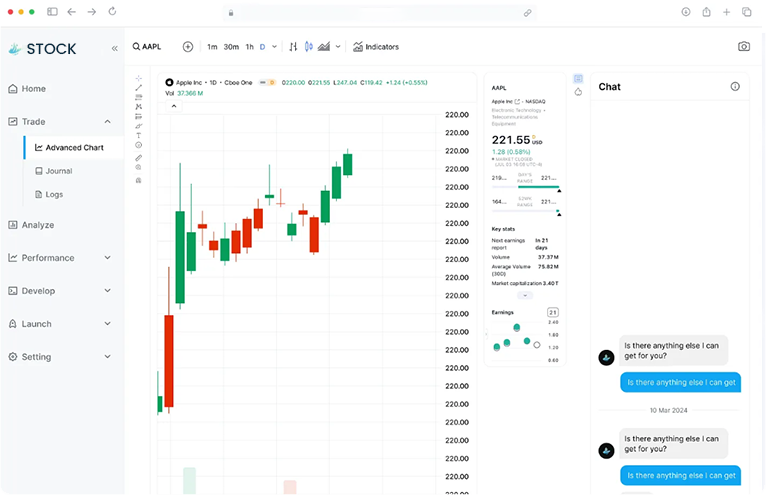Click the Chat panel heading
The height and width of the screenshot is (495, 766).
(x=609, y=87)
